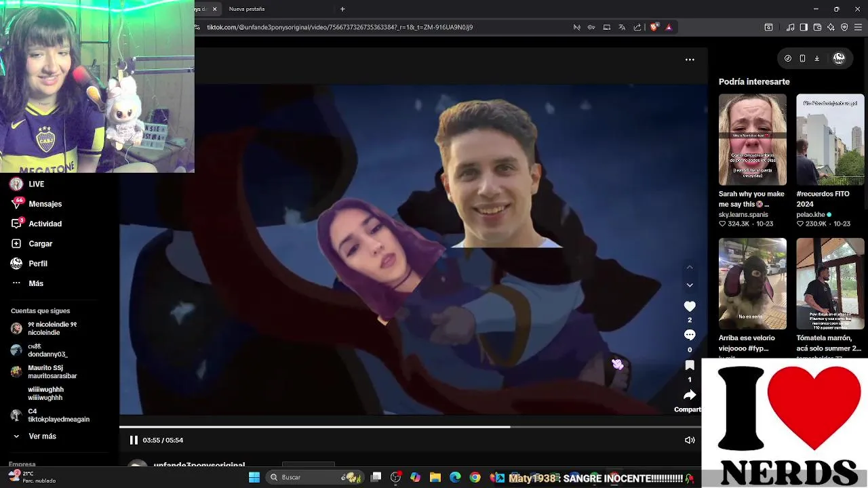868x488 pixels.
Task: Open wiiiiwughhh followed account
Action: tap(45, 394)
